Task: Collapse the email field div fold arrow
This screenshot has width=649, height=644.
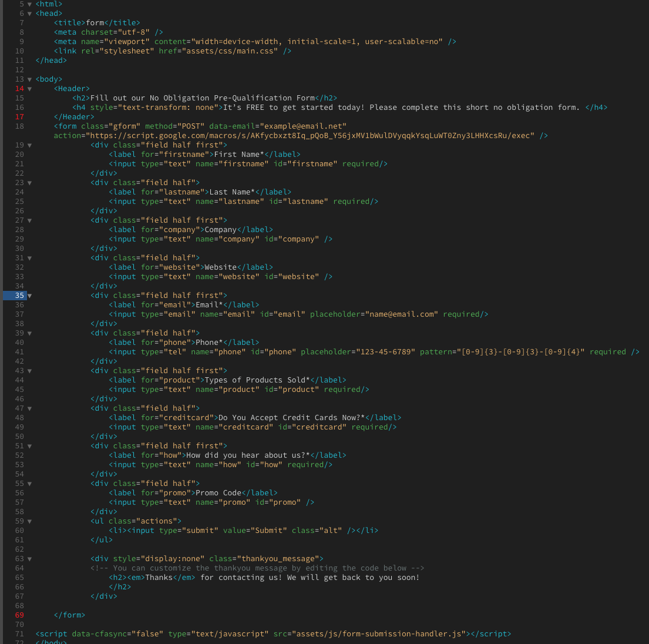Action: (29, 295)
